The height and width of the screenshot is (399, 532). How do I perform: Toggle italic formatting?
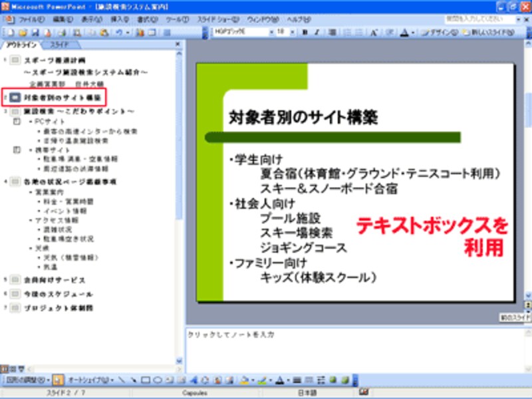tap(317, 33)
